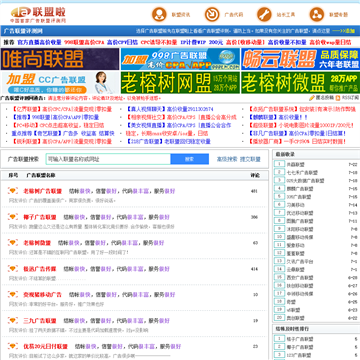Open the 老榕树广告联盟 listing title
Screen dimensions: 360x360
(43, 191)
